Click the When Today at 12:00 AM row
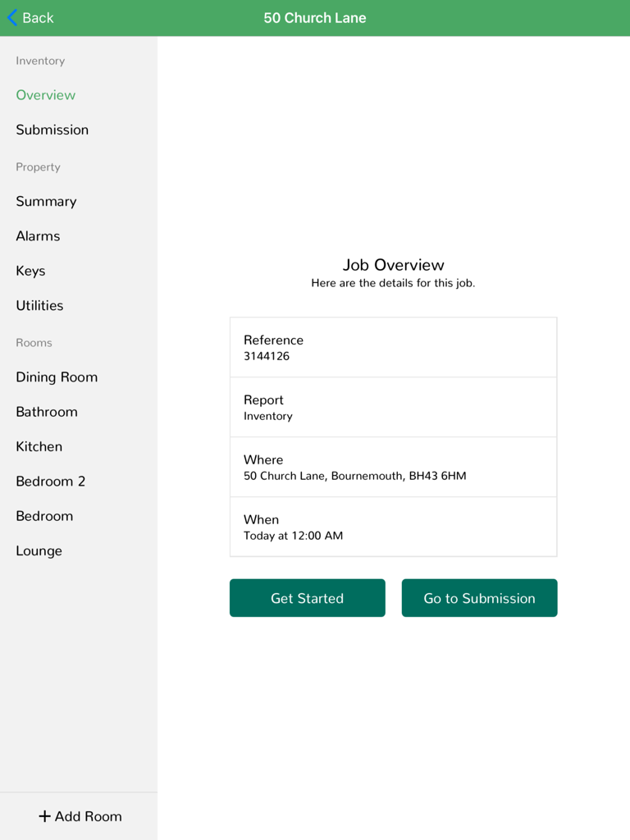Screen dimensions: 630x840 tap(393, 527)
